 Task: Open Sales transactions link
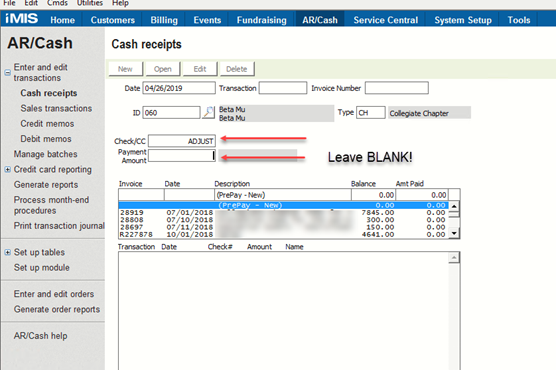(56, 108)
